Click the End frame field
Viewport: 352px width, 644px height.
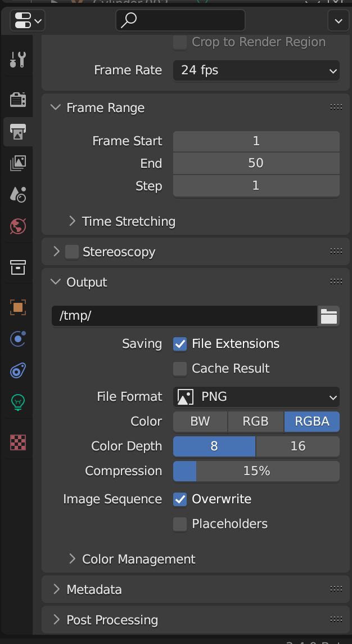[256, 163]
